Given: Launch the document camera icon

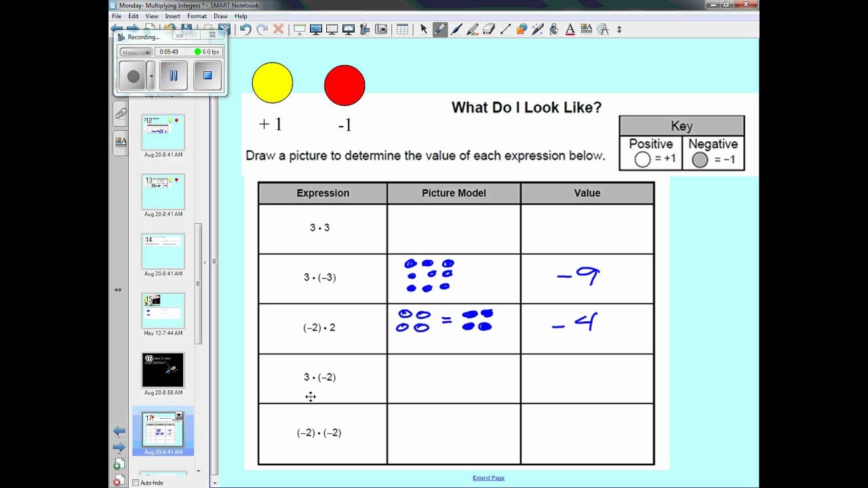Looking at the screenshot, I should point(364,29).
